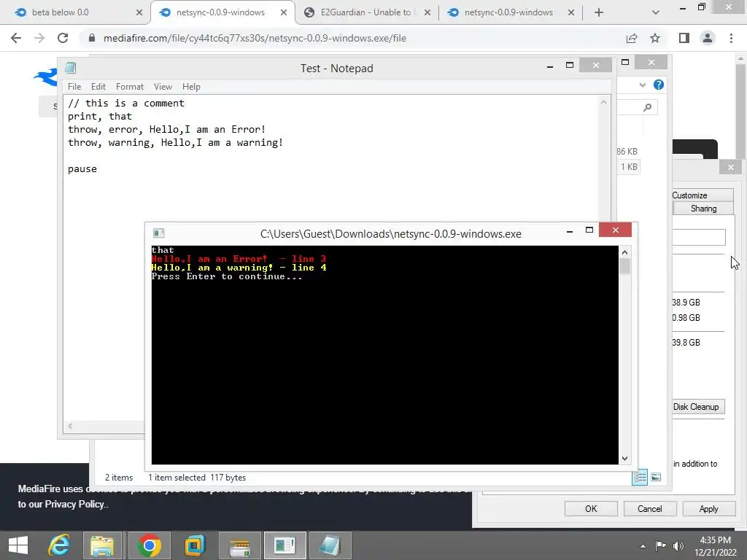Expand Explorer ribbon chevron

[x=642, y=85]
